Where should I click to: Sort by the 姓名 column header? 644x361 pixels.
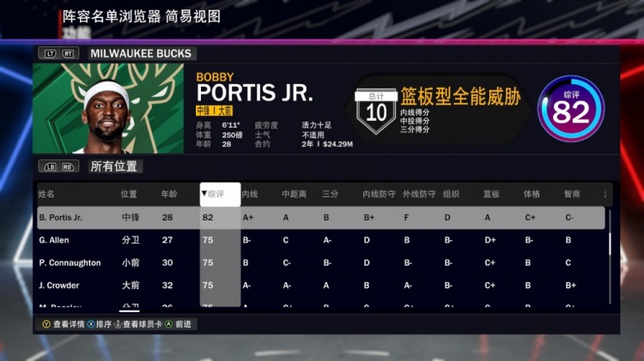coord(46,194)
